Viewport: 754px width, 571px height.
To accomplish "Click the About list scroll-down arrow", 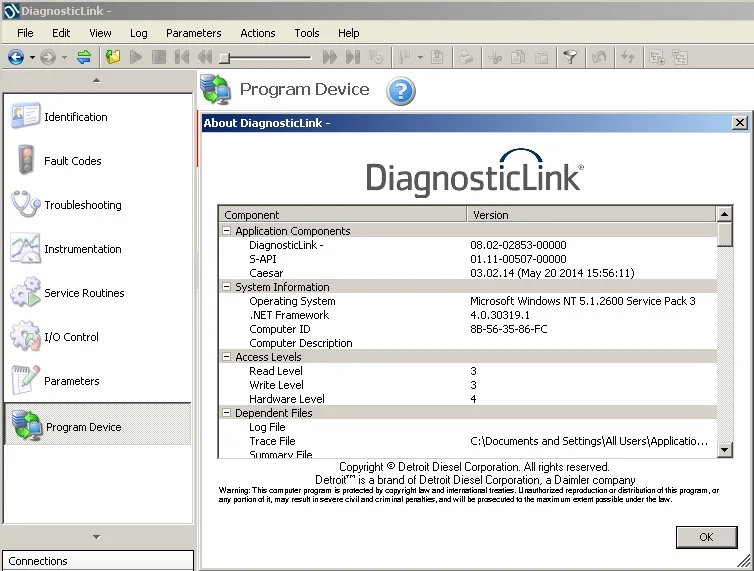I will [x=724, y=450].
